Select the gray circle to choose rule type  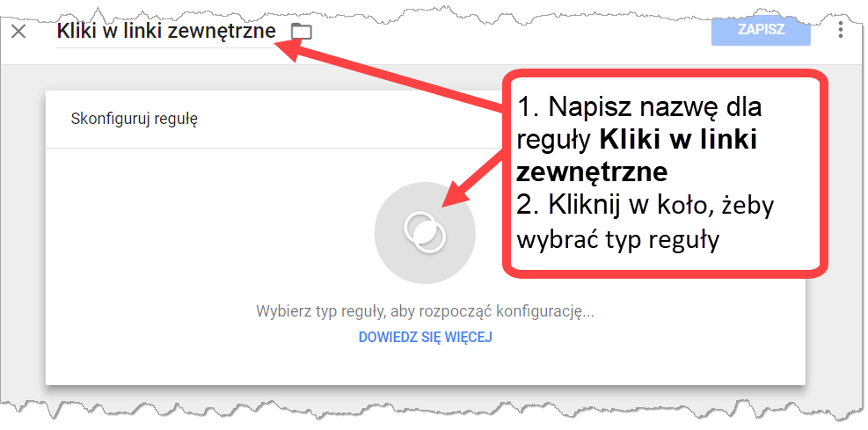[425, 232]
